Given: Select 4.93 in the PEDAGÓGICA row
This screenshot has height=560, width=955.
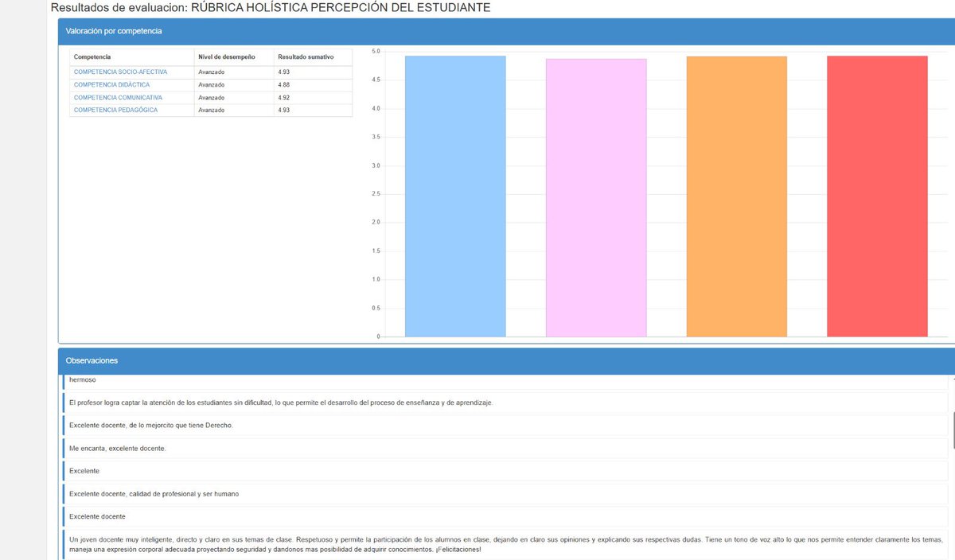Looking at the screenshot, I should coord(283,110).
